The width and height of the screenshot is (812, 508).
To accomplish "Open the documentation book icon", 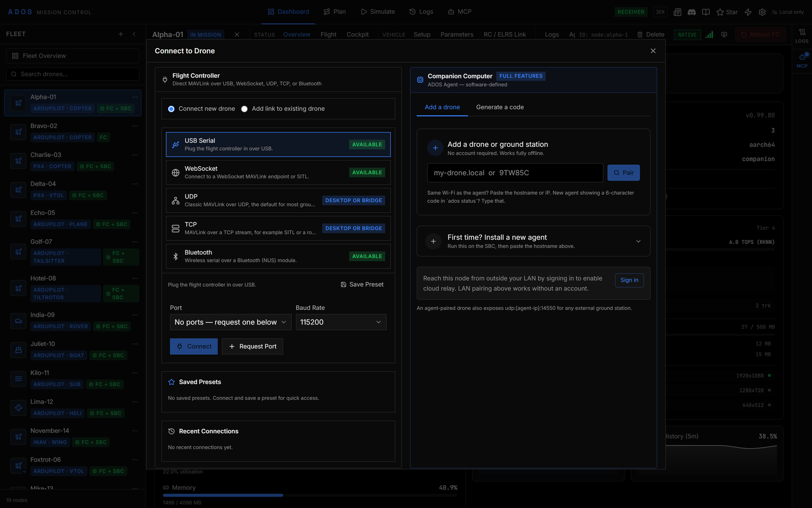I will point(705,12).
